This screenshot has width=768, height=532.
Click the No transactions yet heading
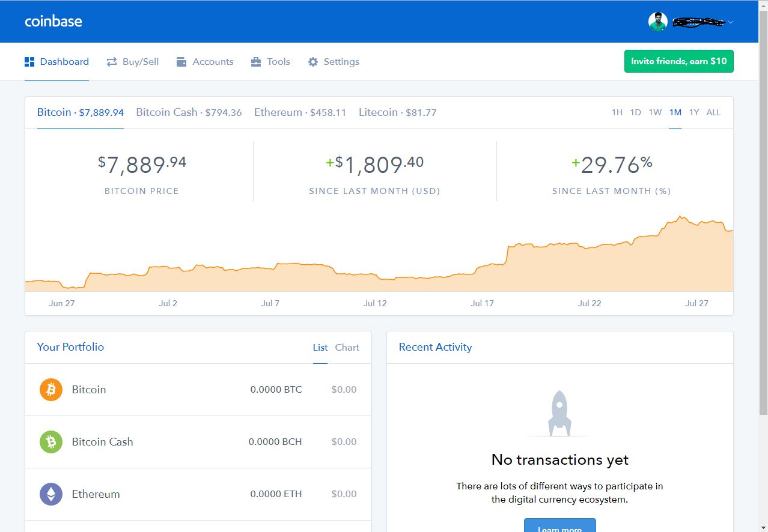coord(560,460)
